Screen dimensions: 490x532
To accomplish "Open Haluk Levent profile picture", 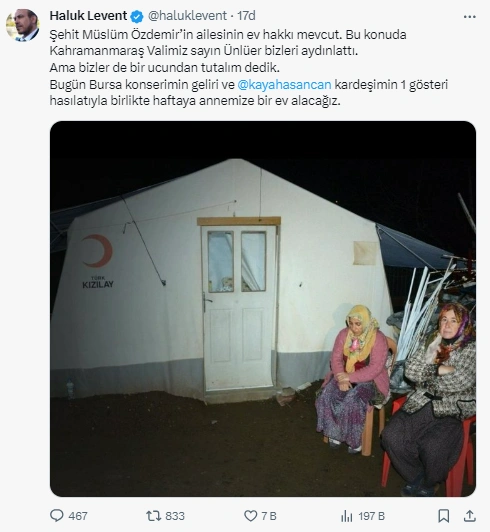I will coord(23,25).
